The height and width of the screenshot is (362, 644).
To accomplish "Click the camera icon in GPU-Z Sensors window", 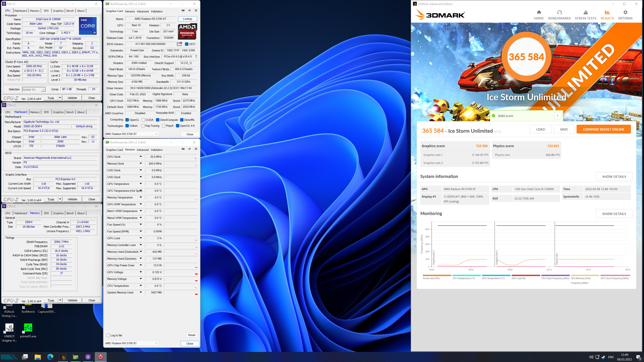I will point(183,149).
